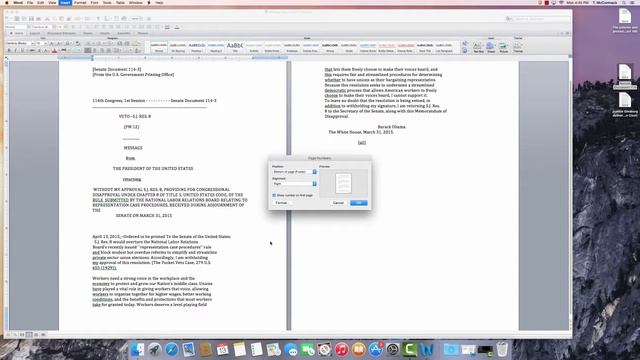Viewport: 640px width, 360px height.
Task: Click the Picture insert button
Action: coord(504,47)
